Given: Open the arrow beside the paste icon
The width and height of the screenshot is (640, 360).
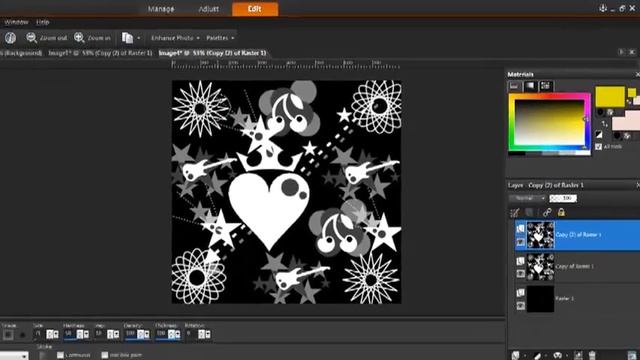Looking at the screenshot, I should [139, 38].
